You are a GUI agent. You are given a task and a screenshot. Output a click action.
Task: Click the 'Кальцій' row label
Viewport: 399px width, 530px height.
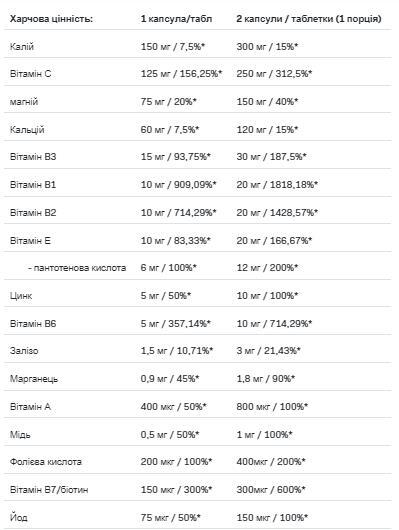click(x=27, y=130)
